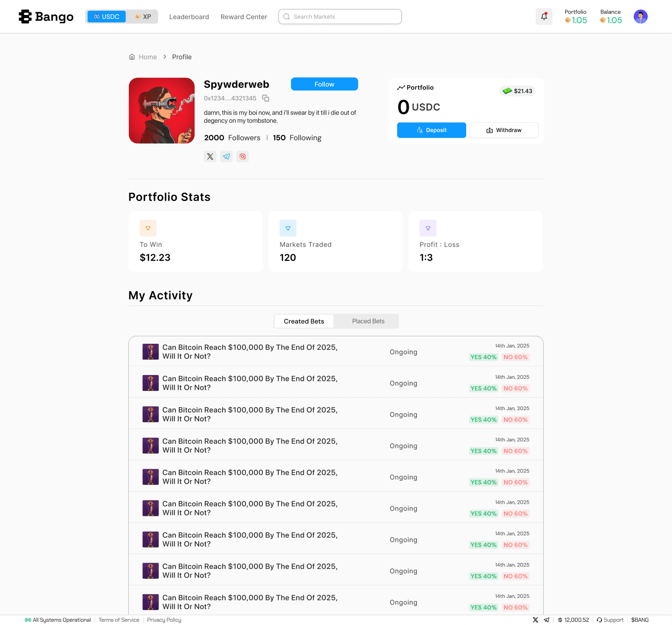Click the Telegram icon in the footer
The width and height of the screenshot is (672, 625).
[546, 619]
